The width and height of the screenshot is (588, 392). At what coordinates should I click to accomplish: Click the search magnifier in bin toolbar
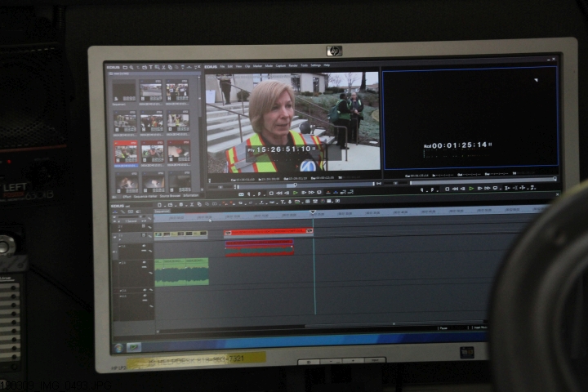click(x=131, y=68)
